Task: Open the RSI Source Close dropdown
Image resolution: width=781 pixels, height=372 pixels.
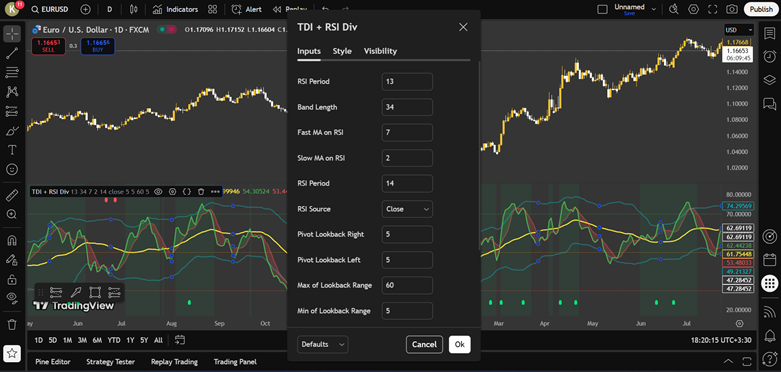Action: pyautogui.click(x=407, y=209)
